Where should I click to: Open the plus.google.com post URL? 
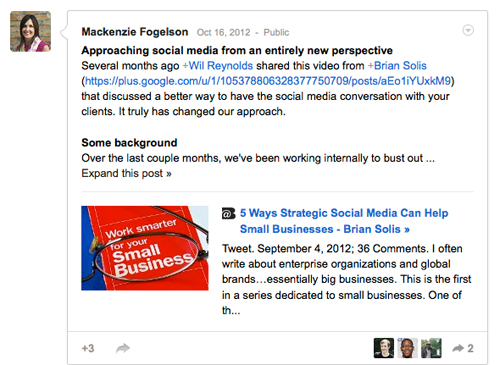[x=268, y=81]
